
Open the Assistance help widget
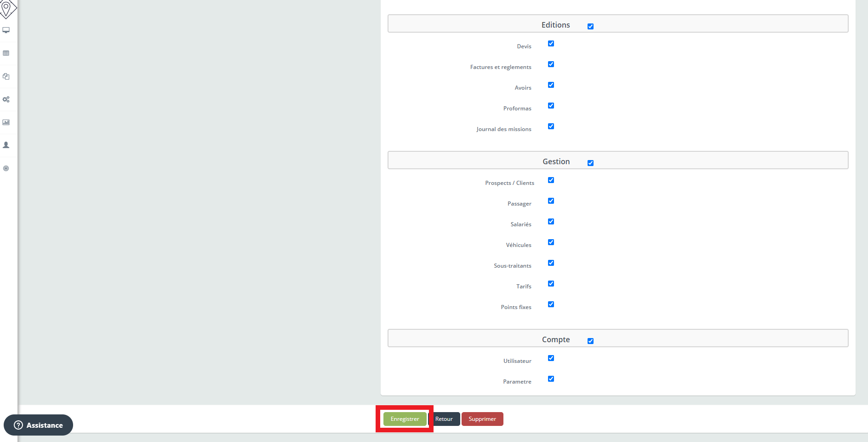(39, 425)
